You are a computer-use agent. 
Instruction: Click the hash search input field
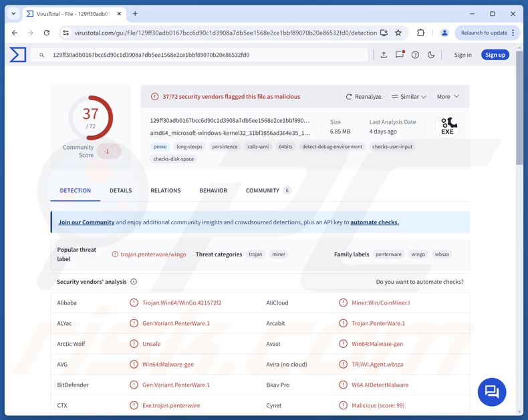(x=199, y=55)
